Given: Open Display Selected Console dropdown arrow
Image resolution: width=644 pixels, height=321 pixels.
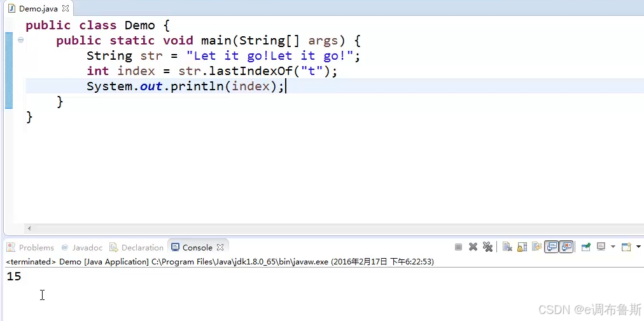Looking at the screenshot, I should point(613,247).
